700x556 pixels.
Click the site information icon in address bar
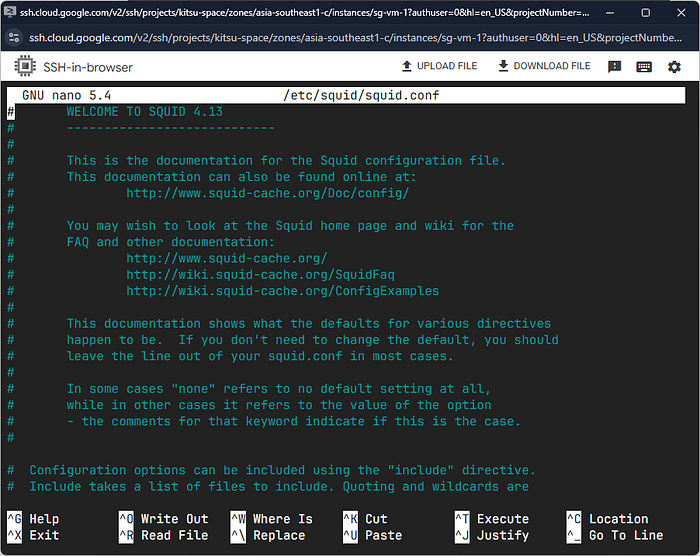coord(14,38)
